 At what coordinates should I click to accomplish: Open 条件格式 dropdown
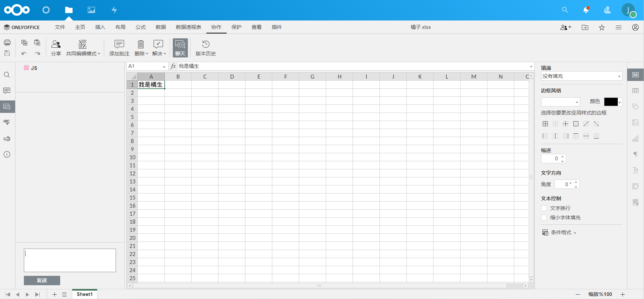click(560, 232)
